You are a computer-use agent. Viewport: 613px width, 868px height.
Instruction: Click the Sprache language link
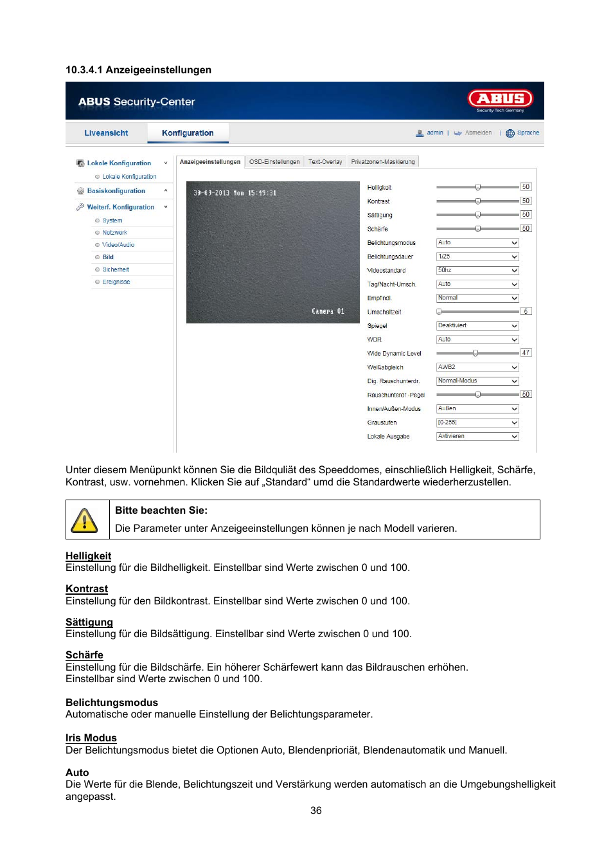coord(528,133)
